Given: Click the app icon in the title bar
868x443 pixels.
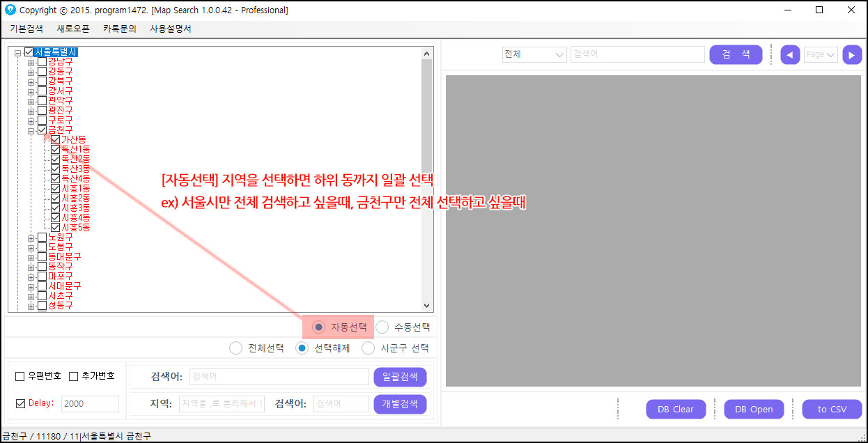Looking at the screenshot, I should (x=10, y=10).
